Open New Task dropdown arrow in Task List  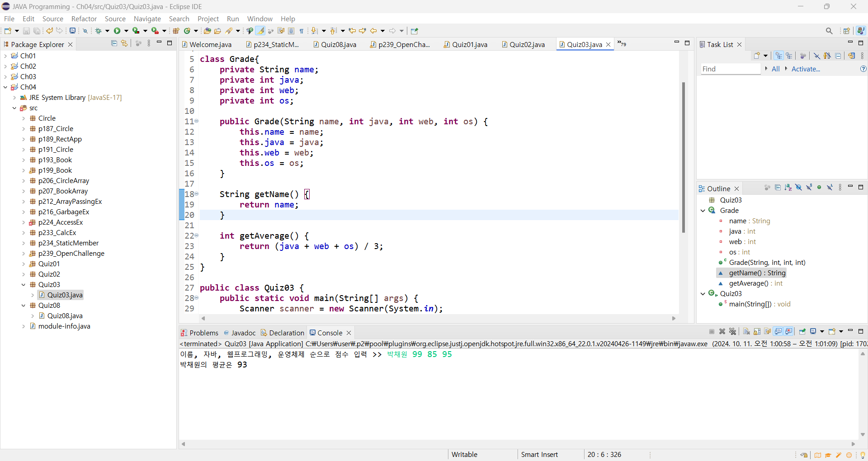tap(765, 56)
